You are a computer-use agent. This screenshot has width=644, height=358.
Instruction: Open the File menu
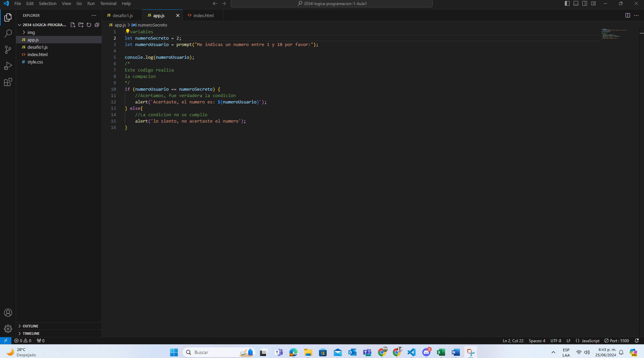[18, 3]
